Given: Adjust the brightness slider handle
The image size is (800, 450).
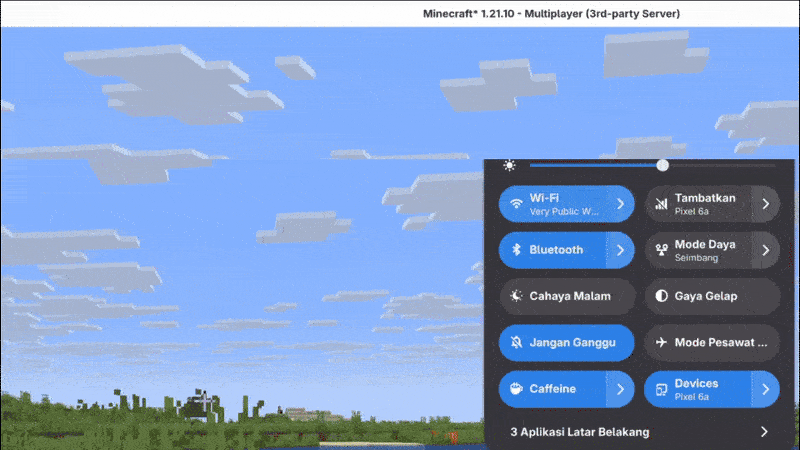Looking at the screenshot, I should tap(662, 165).
